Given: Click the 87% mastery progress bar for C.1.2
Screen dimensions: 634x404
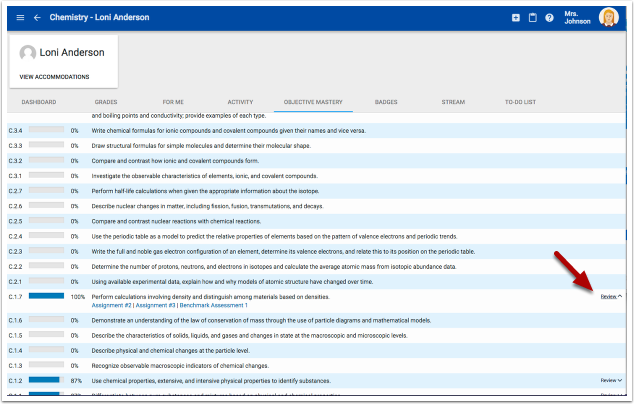Looking at the screenshot, I should pos(44,381).
